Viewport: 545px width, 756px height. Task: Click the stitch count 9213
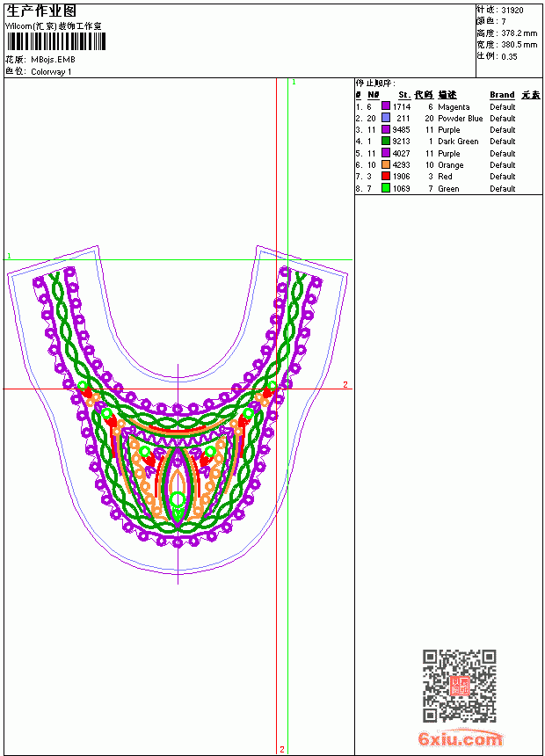click(401, 142)
